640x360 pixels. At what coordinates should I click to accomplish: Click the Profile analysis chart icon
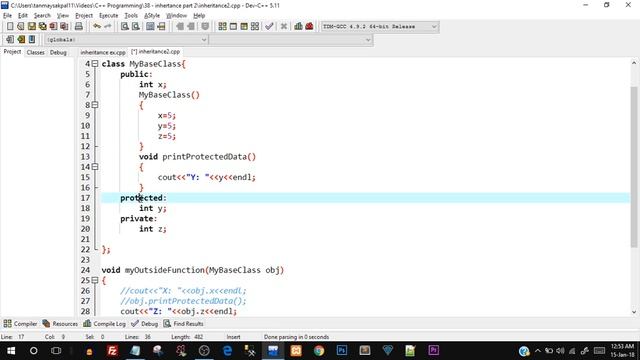pyautogui.click(x=298, y=27)
